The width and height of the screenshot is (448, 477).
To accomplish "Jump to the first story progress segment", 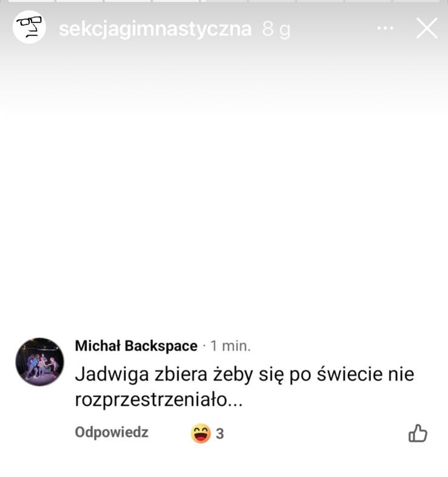I will tap(31, 1).
